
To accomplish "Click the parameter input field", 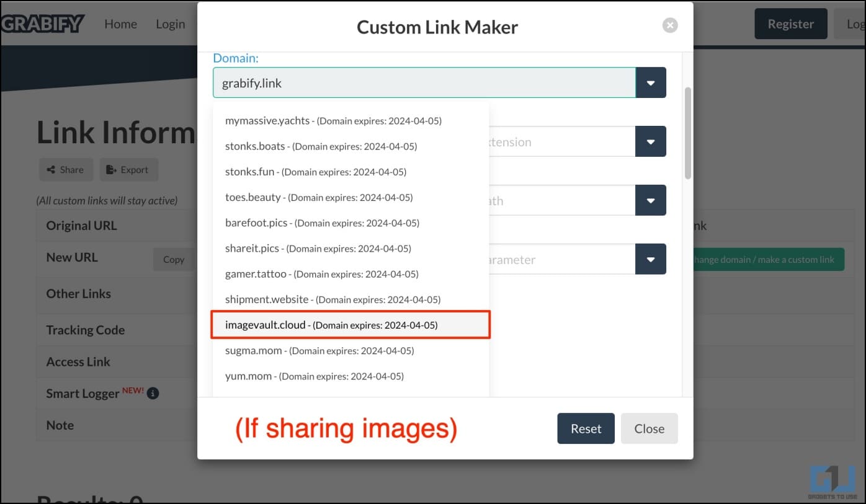I will 562,259.
